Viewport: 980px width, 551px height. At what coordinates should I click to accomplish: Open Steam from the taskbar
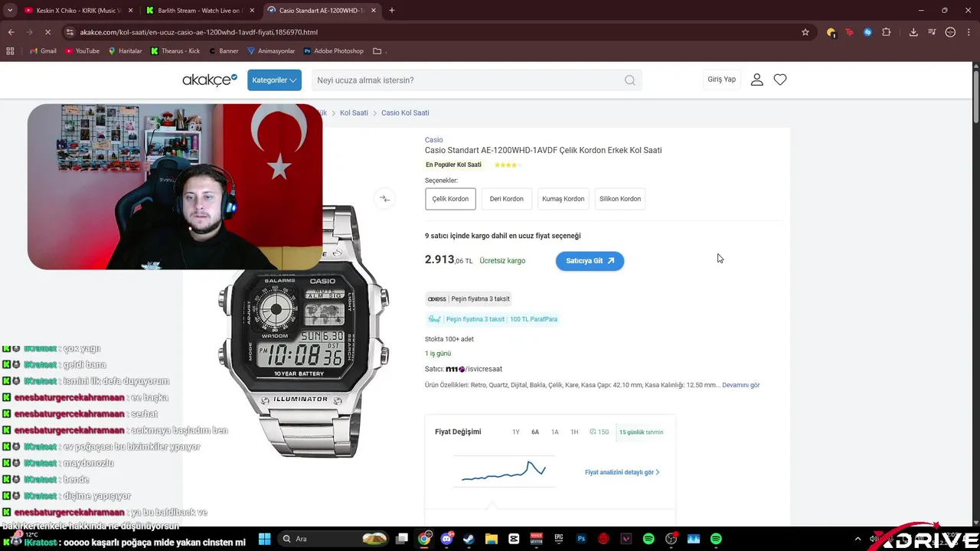pos(469,539)
